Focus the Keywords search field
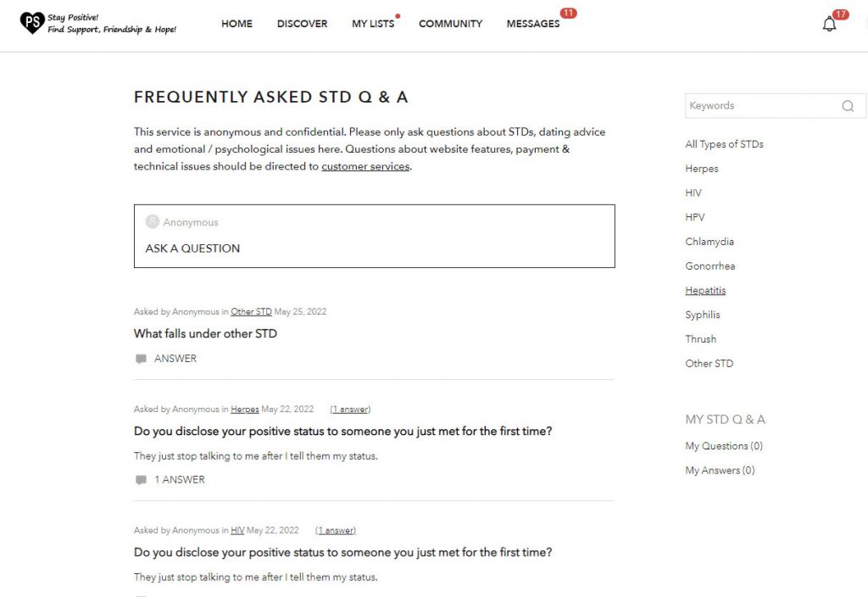The height and width of the screenshot is (597, 868). coord(764,106)
